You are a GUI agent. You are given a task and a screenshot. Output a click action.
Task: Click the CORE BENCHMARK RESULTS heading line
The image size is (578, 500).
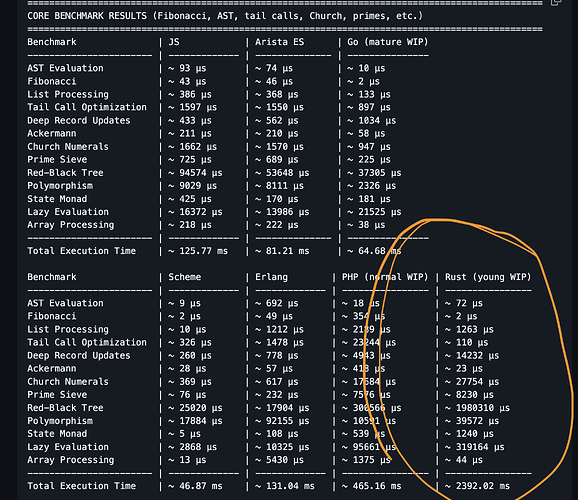[225, 16]
